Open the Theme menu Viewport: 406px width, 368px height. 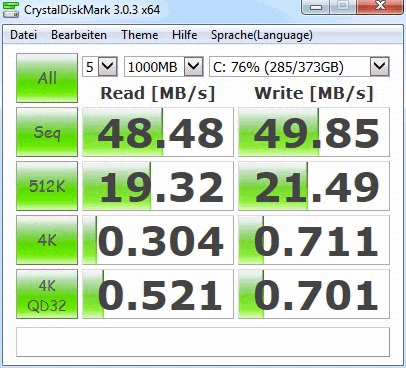pyautogui.click(x=140, y=35)
